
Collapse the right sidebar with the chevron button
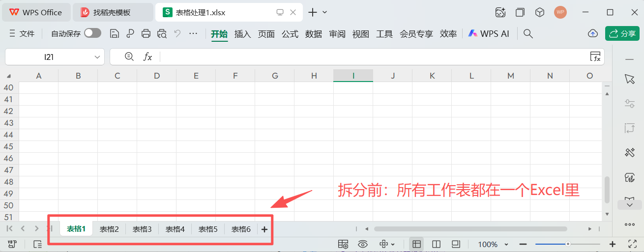pyautogui.click(x=629, y=204)
